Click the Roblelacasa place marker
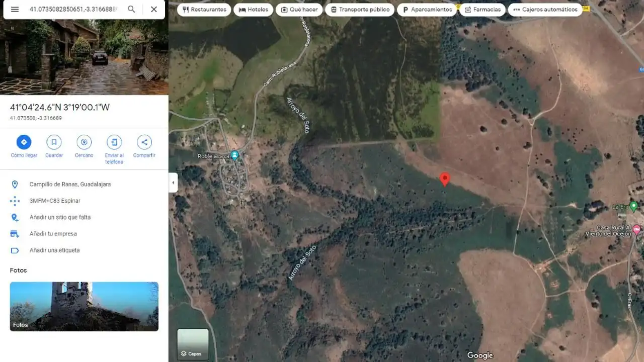This screenshot has height=362, width=644. point(234,155)
